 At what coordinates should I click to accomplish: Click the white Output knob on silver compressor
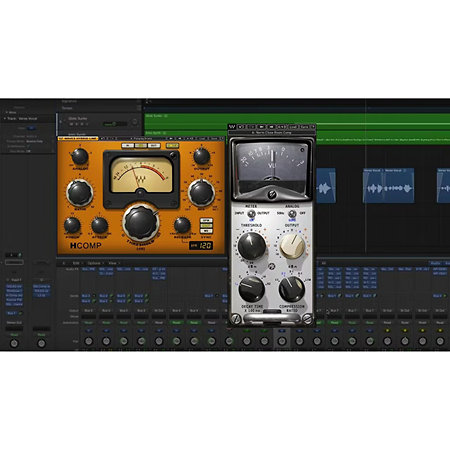click(292, 246)
